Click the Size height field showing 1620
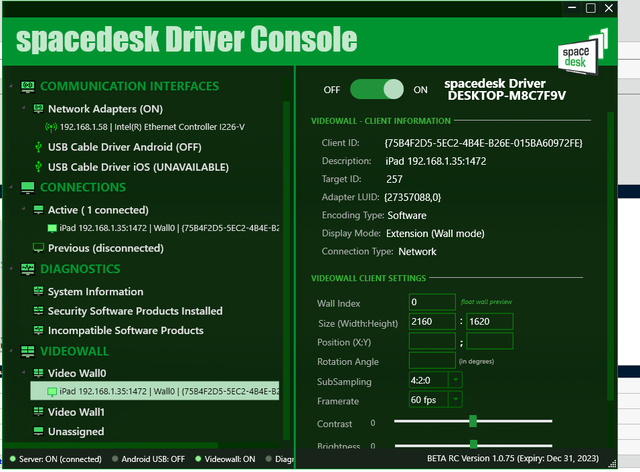The height and width of the screenshot is (472, 640). 490,321
